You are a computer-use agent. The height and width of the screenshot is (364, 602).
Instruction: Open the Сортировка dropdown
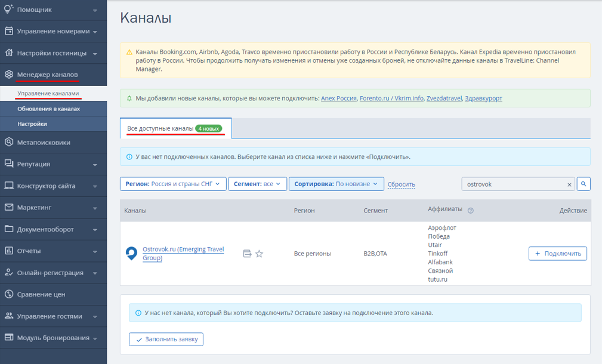click(336, 184)
